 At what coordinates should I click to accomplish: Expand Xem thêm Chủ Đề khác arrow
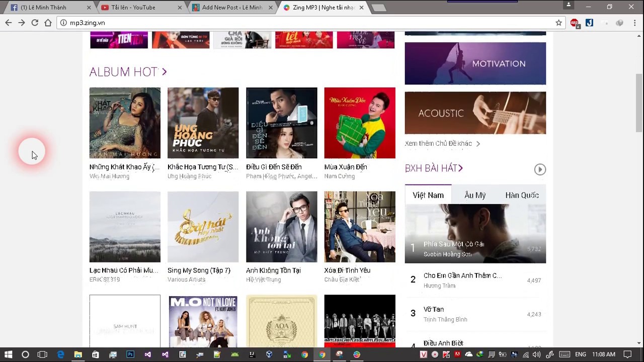click(478, 144)
